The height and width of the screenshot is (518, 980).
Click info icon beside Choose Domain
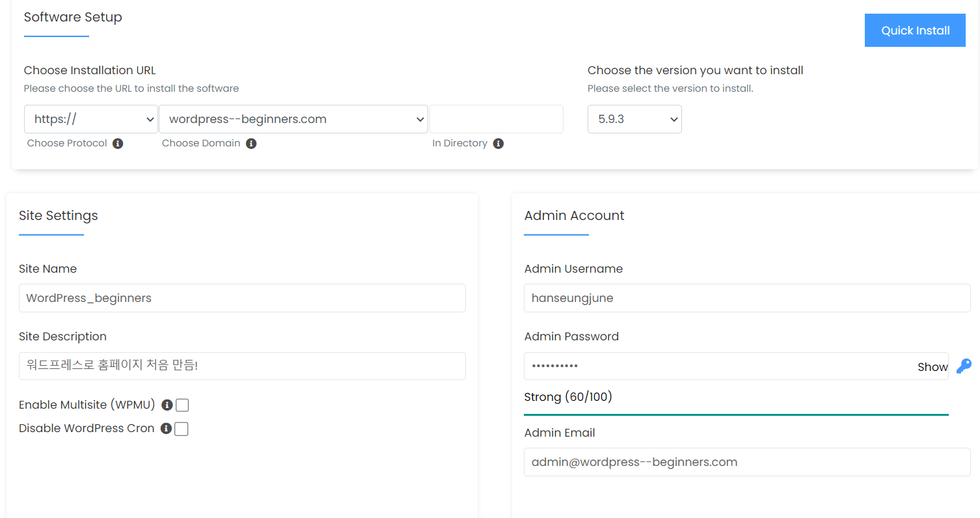click(x=251, y=143)
